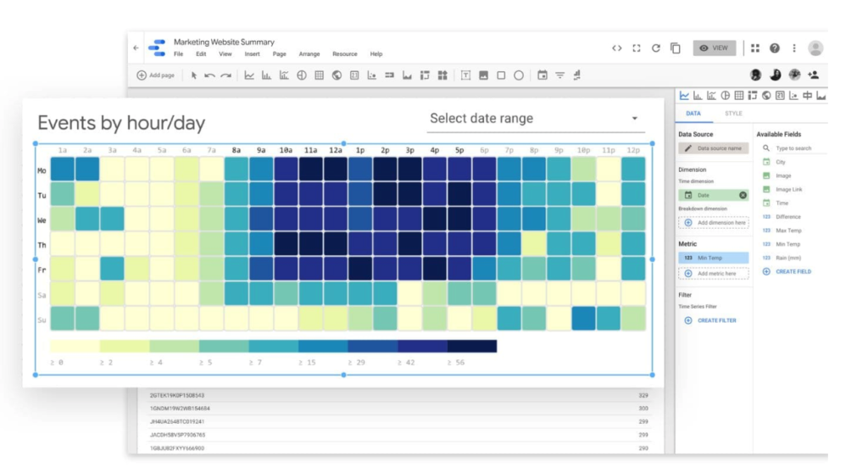Add a date range control from the toolbar

pos(542,75)
